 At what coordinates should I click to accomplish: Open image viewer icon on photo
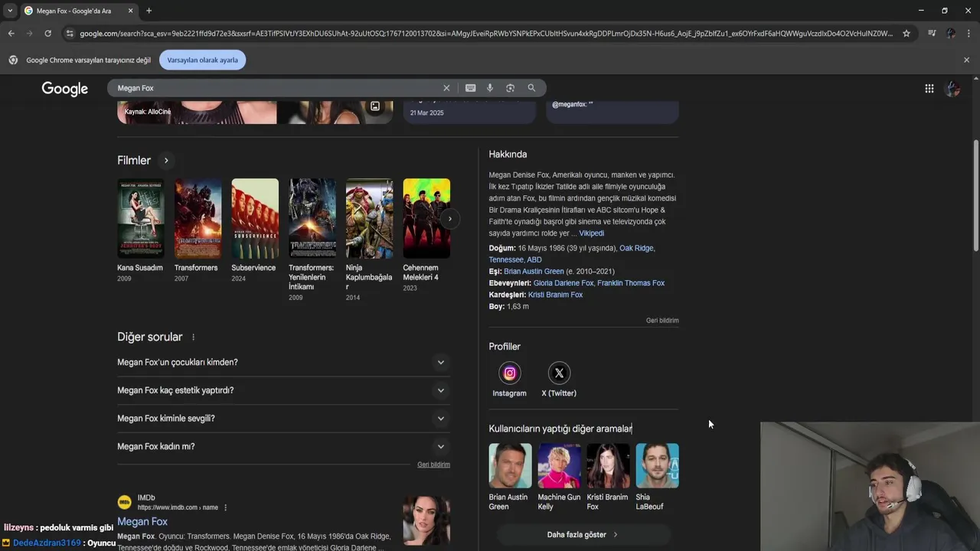pyautogui.click(x=375, y=106)
